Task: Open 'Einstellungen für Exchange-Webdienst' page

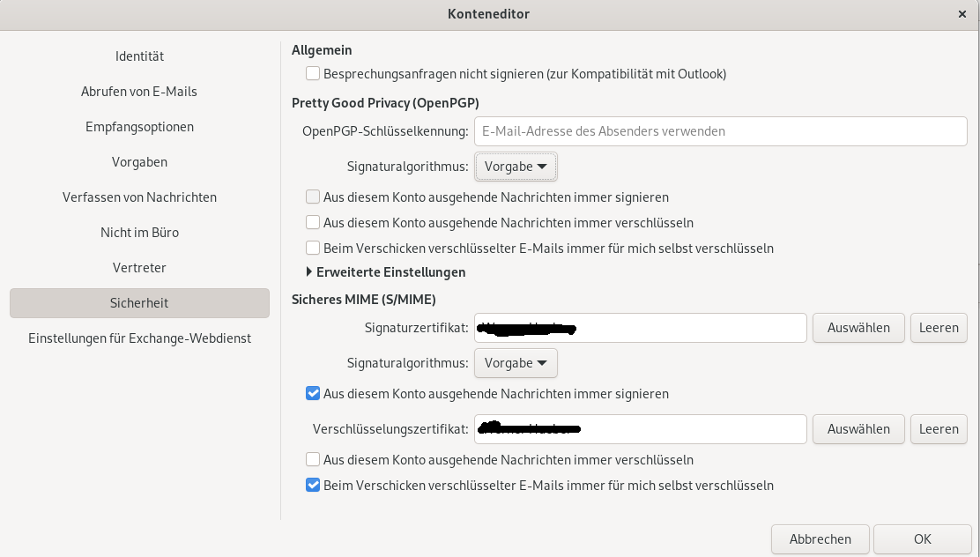Action: point(139,338)
